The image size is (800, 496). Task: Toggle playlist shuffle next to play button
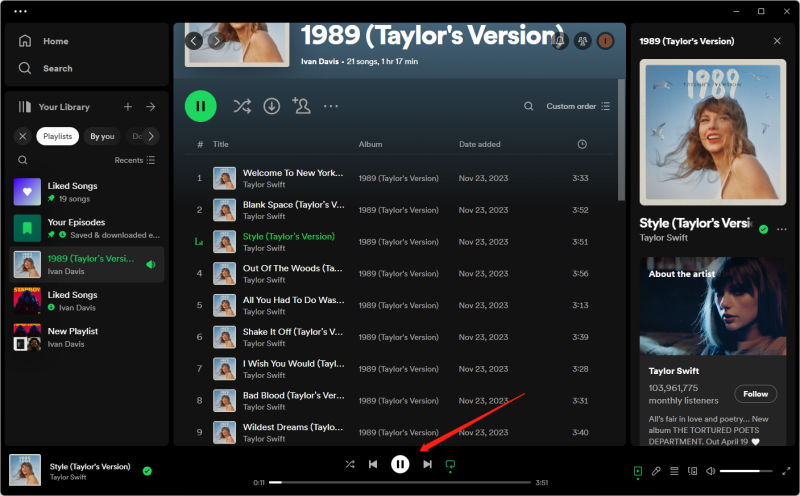pos(242,106)
